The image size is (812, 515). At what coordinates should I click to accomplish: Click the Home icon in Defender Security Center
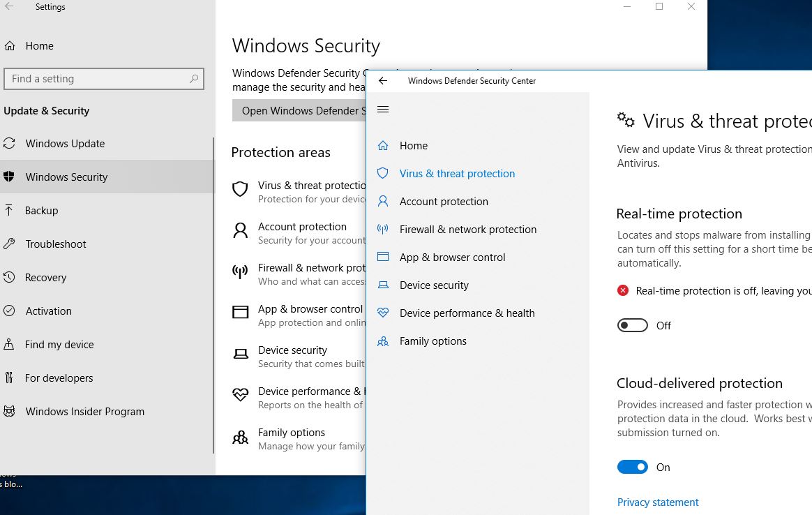tap(382, 145)
